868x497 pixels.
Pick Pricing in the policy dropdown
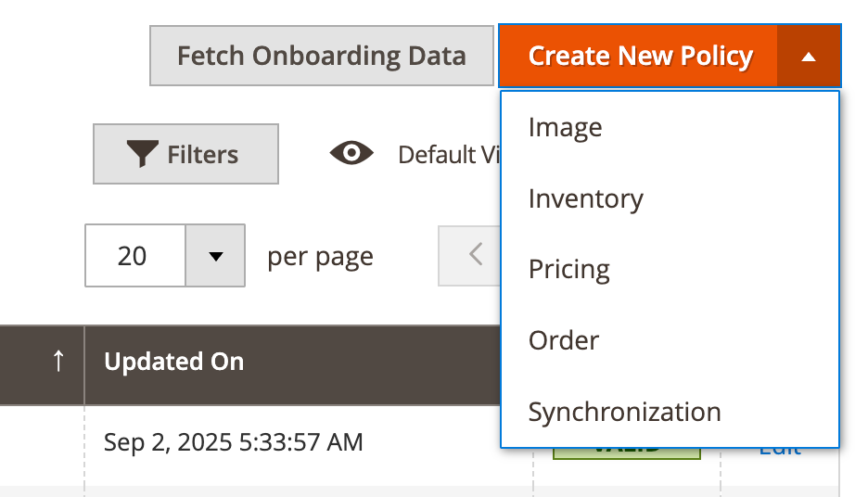(568, 269)
